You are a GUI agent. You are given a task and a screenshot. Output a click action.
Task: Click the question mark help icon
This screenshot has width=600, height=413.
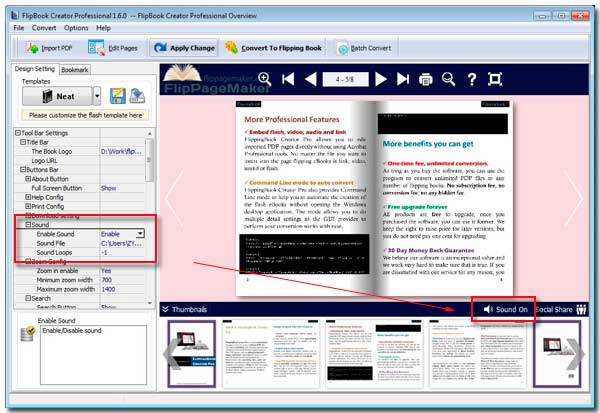(x=472, y=79)
